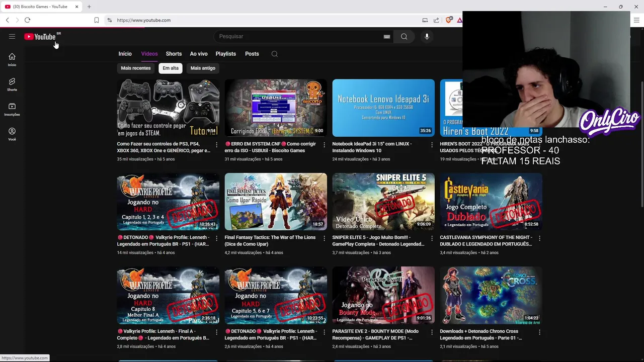Play the Sniper Elite 5 thumbnail

point(383,202)
